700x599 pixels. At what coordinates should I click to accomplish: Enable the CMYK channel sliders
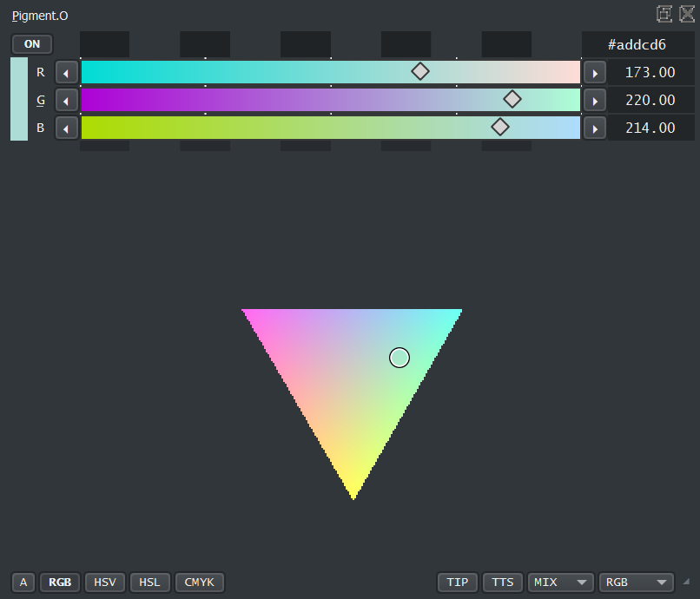(x=200, y=583)
